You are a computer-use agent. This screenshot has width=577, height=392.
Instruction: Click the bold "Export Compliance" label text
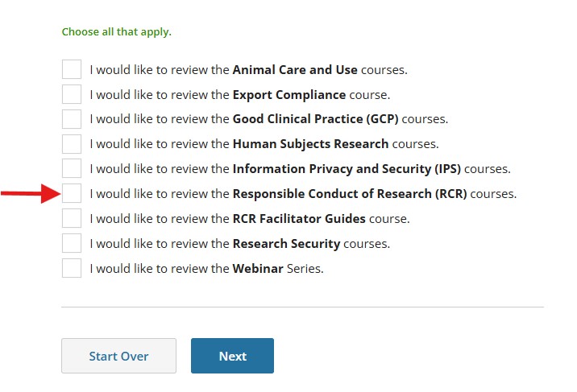(x=289, y=95)
